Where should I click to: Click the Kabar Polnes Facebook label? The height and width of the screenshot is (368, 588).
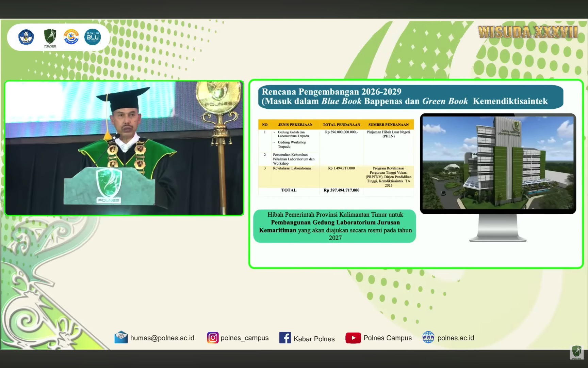click(x=314, y=339)
